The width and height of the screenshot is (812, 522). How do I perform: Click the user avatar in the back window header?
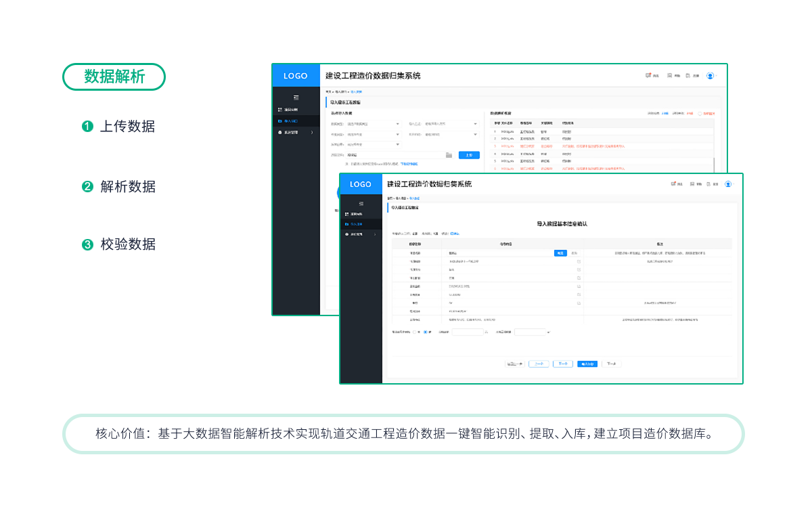[710, 76]
